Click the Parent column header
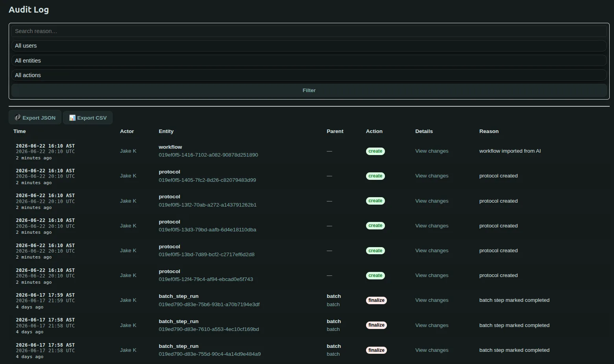This screenshot has width=614, height=364. point(335,131)
